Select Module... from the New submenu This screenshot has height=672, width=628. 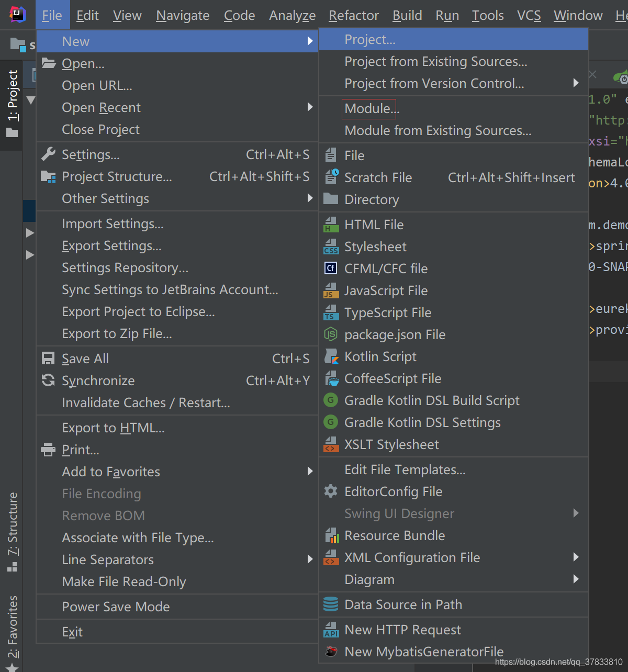tap(454, 108)
